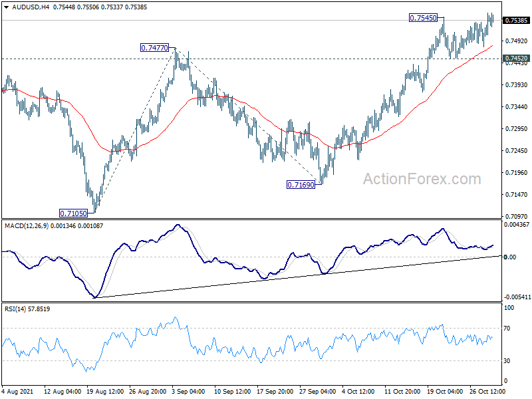Click the RSI(14) 57.8519 indicator label
Viewport: 532px width, 399px height.
point(27,309)
